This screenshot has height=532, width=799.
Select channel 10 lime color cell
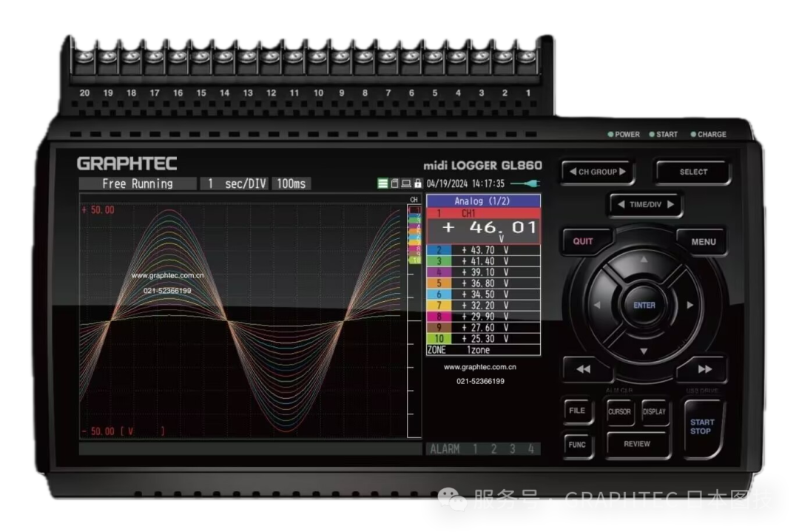point(439,339)
